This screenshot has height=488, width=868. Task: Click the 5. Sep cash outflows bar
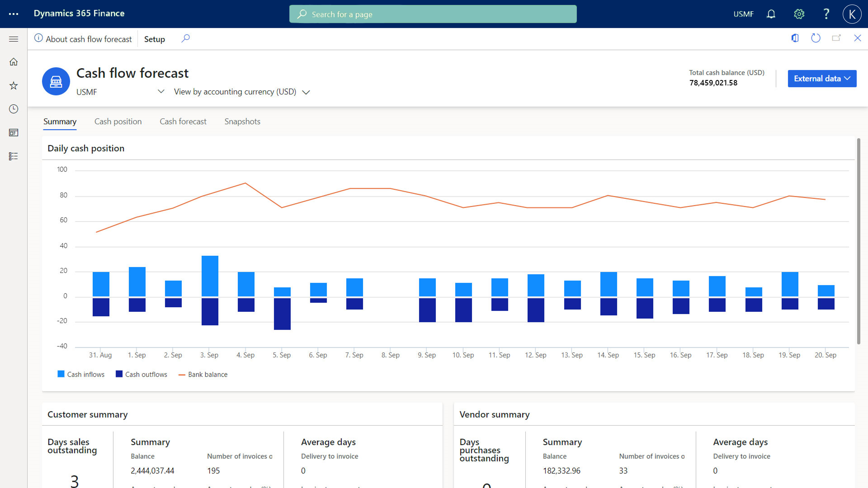pos(282,314)
